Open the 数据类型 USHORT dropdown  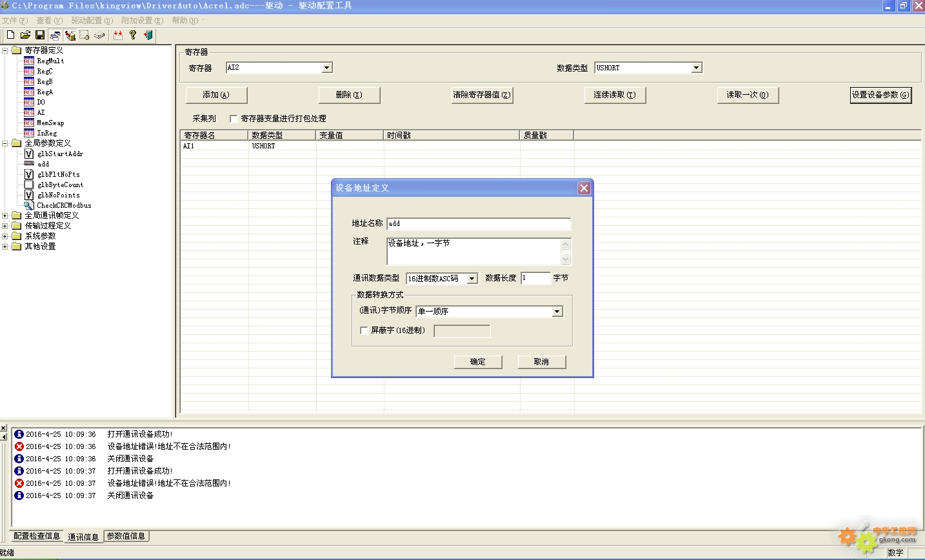click(696, 68)
